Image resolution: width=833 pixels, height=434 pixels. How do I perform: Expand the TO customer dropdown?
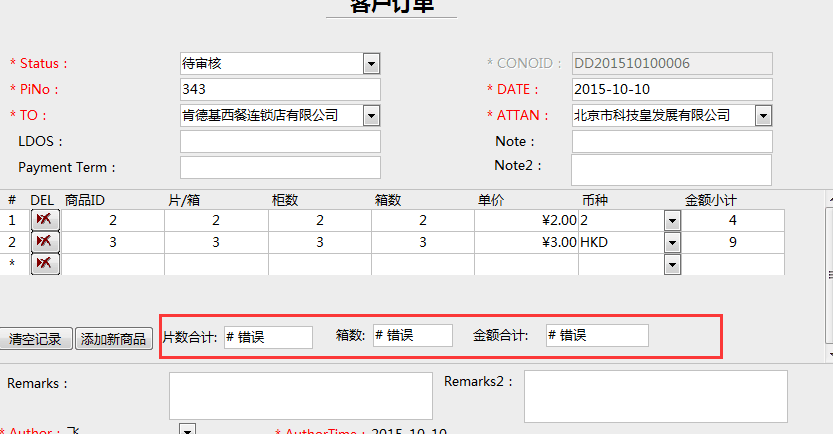pyautogui.click(x=372, y=116)
